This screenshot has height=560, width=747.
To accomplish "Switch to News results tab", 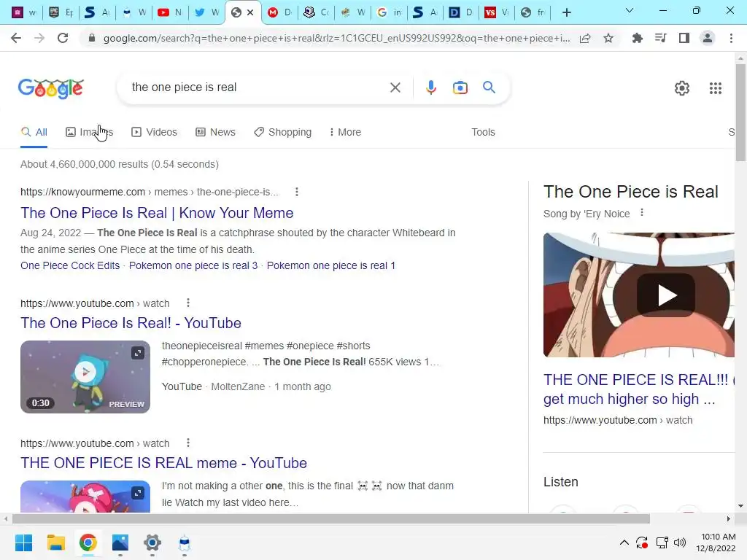I will pos(215,133).
